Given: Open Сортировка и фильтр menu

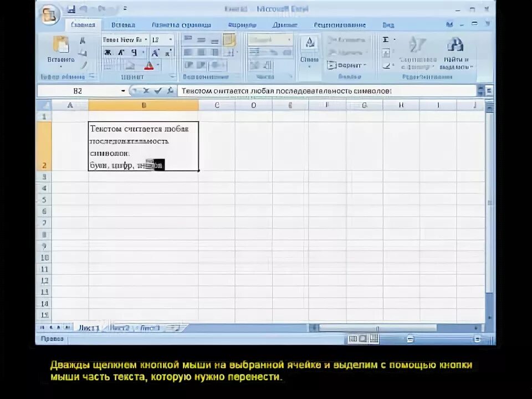Looking at the screenshot, I should click(418, 53).
